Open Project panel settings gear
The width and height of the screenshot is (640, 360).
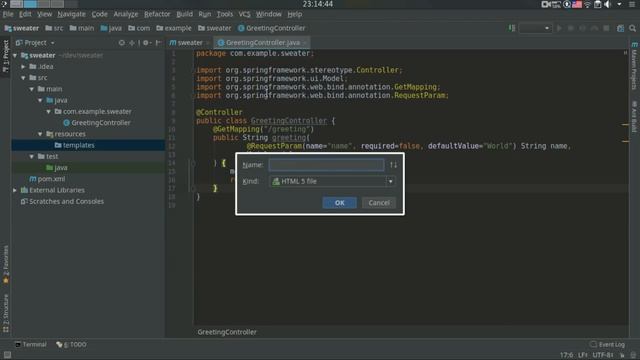point(146,42)
